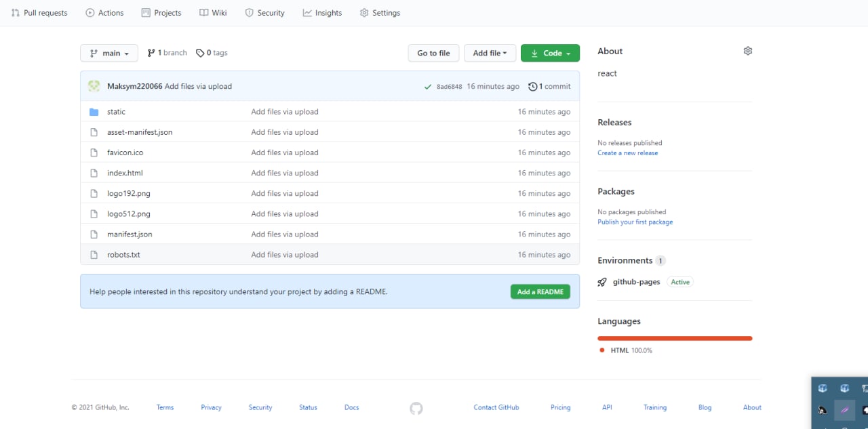The image size is (868, 429).
Task: Open the asset-manifest.json file
Action: (140, 132)
